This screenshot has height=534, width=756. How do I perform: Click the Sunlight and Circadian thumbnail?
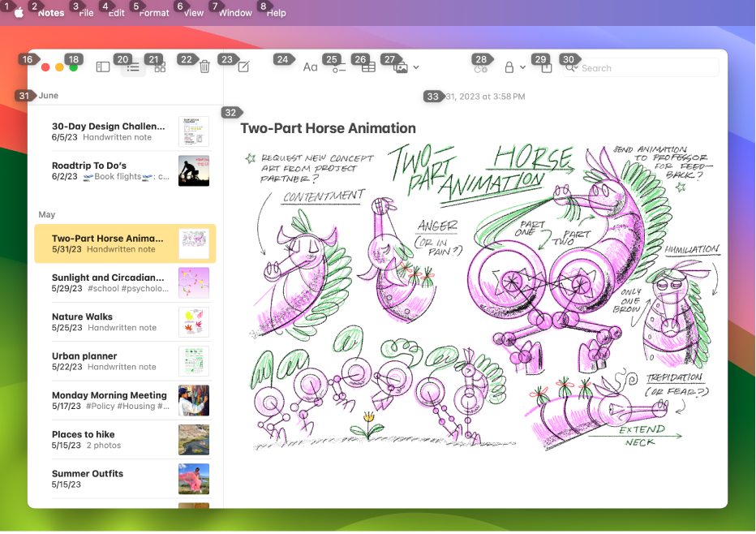(194, 282)
